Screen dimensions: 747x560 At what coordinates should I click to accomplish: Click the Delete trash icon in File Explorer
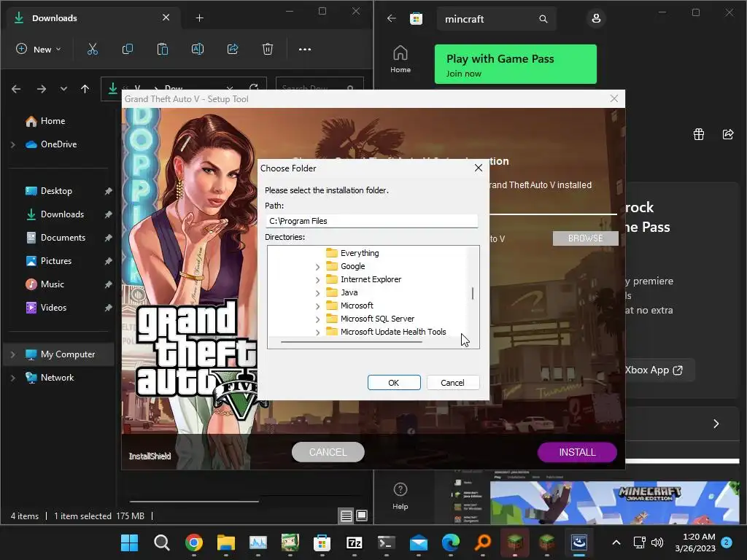coord(268,49)
